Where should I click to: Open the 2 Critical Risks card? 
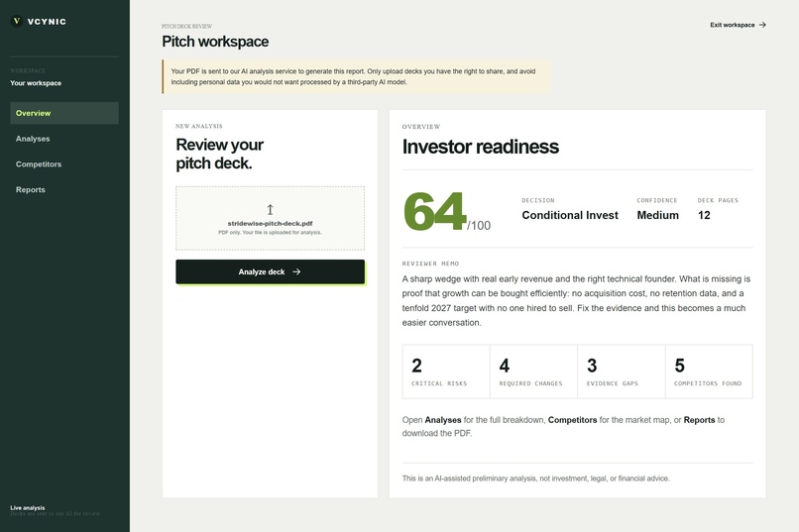[x=446, y=372]
